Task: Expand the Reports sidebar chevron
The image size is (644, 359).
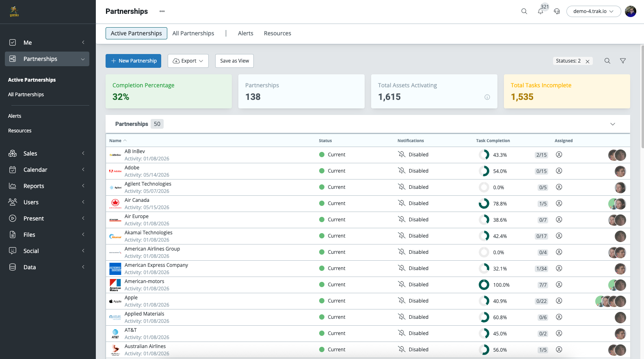Action: point(83,186)
